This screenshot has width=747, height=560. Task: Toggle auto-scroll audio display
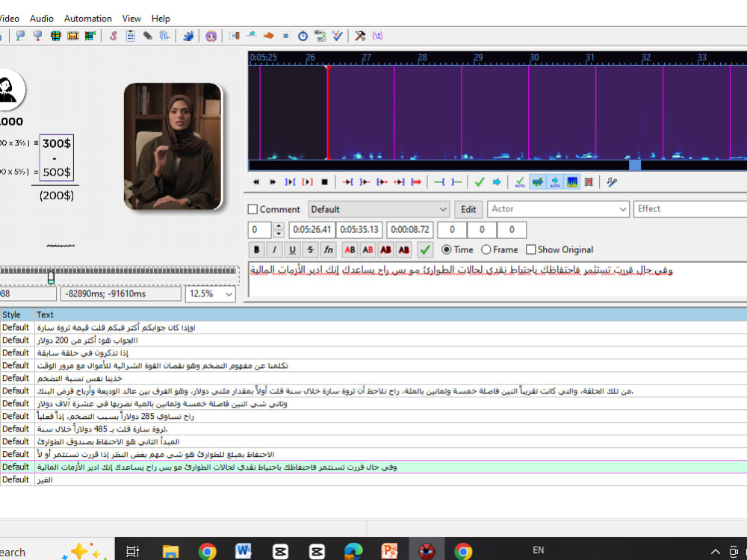[x=555, y=182]
